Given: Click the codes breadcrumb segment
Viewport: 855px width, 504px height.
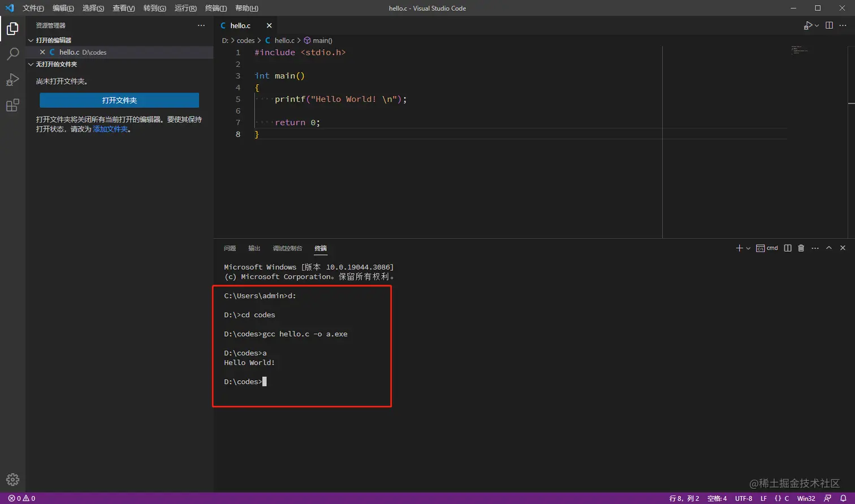Looking at the screenshot, I should (245, 41).
